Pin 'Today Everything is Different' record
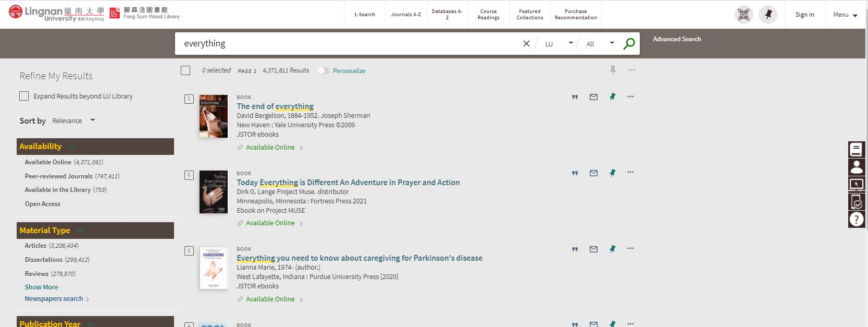 [613, 173]
